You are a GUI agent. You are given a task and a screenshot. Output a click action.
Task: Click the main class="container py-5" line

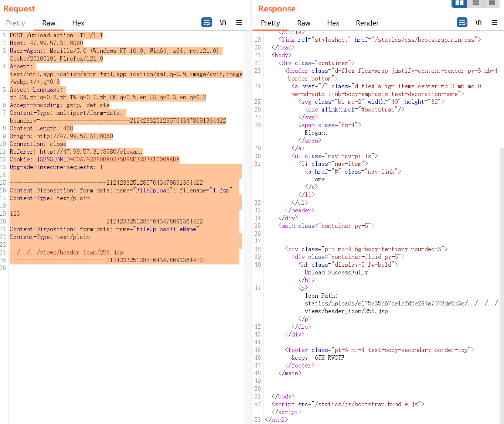pos(326,226)
